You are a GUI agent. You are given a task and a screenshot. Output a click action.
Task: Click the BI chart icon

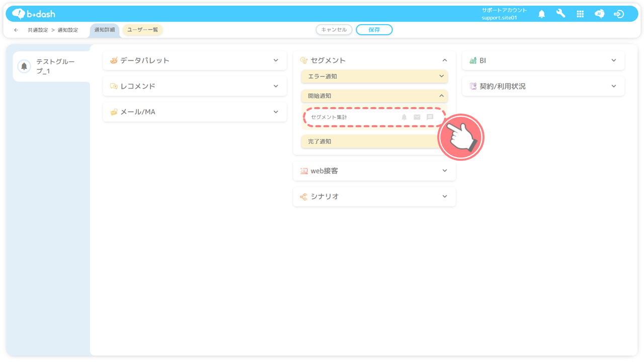473,60
